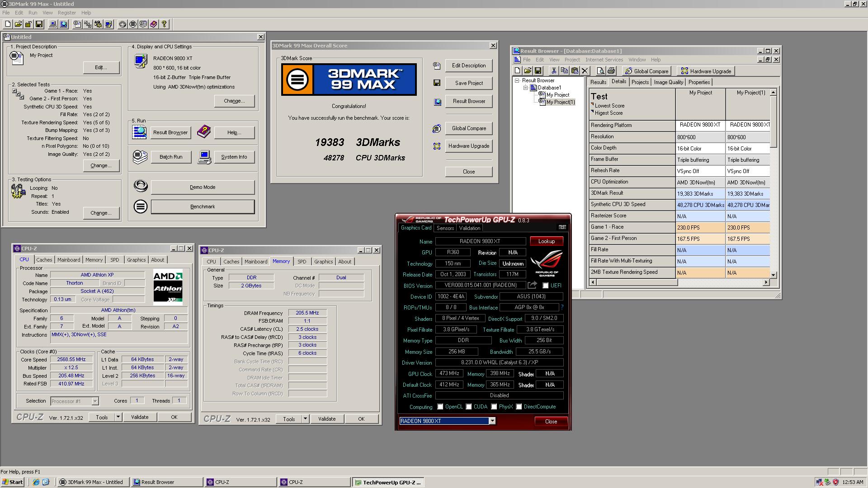Click the BIOS version share/export icon in GPU-Z
Screen dimensions: 868x488
point(533,285)
